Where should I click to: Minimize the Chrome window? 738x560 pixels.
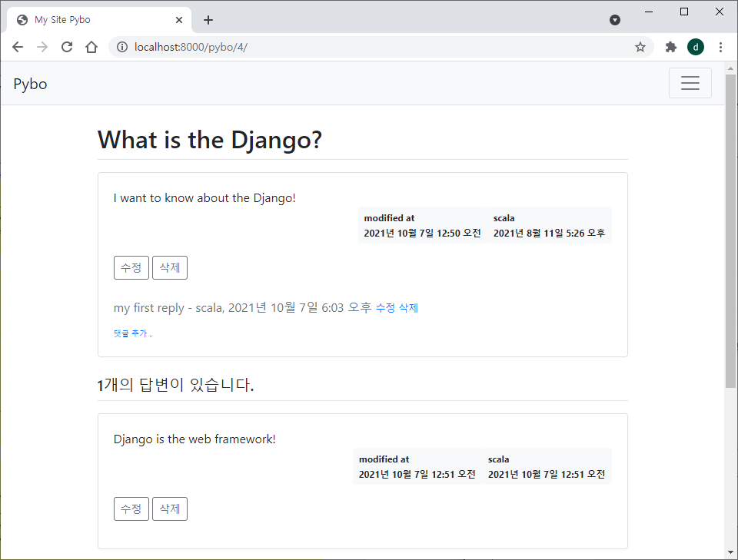click(649, 12)
